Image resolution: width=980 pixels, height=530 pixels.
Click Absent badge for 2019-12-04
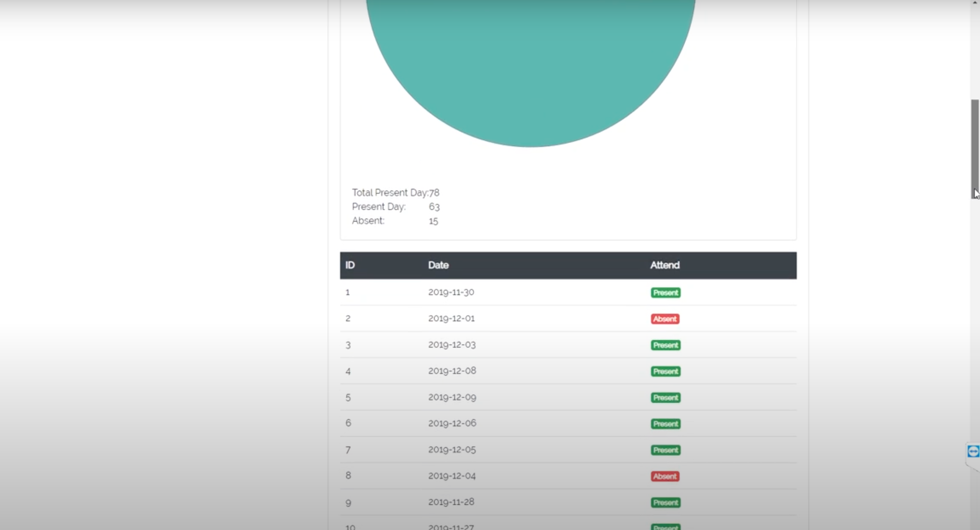click(x=665, y=476)
